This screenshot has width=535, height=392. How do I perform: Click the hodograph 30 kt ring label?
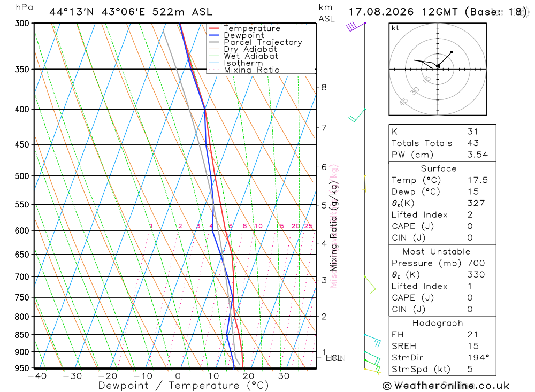click(415, 91)
